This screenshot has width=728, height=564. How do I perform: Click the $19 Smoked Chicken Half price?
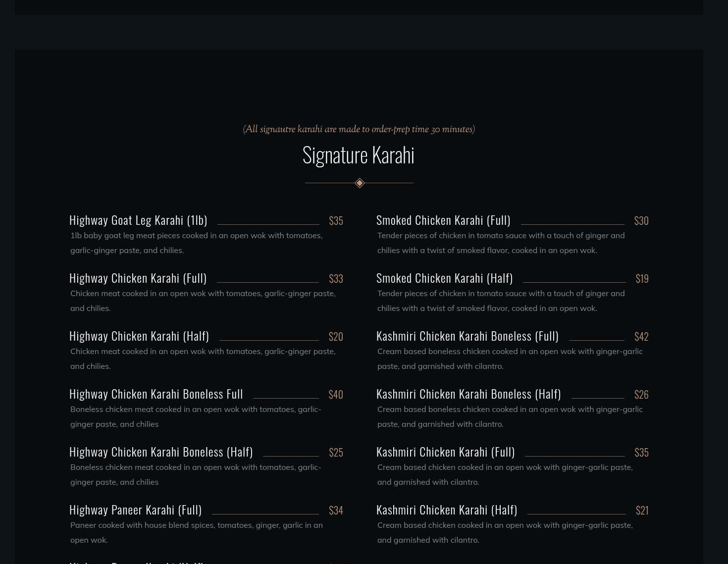(x=642, y=278)
